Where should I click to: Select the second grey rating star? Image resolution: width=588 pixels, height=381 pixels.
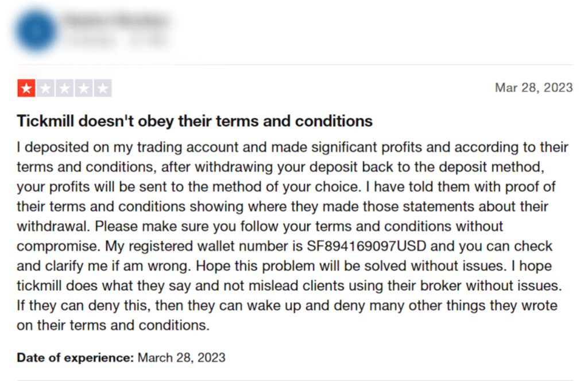point(45,88)
